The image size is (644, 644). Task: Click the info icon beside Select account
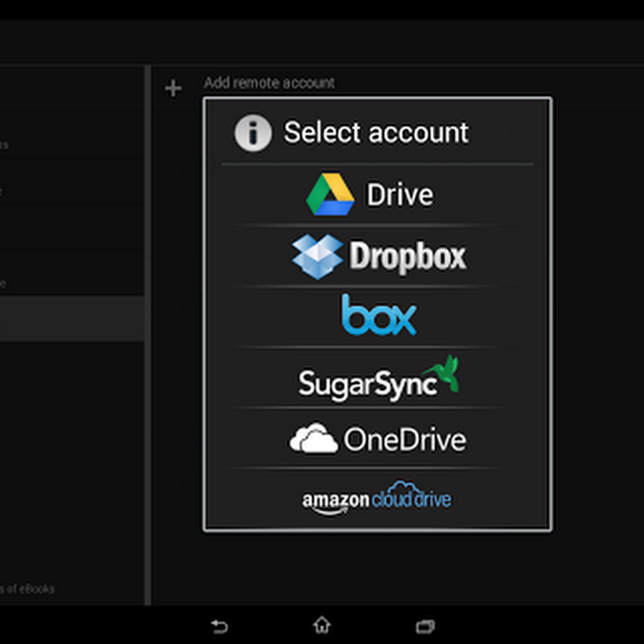[253, 132]
